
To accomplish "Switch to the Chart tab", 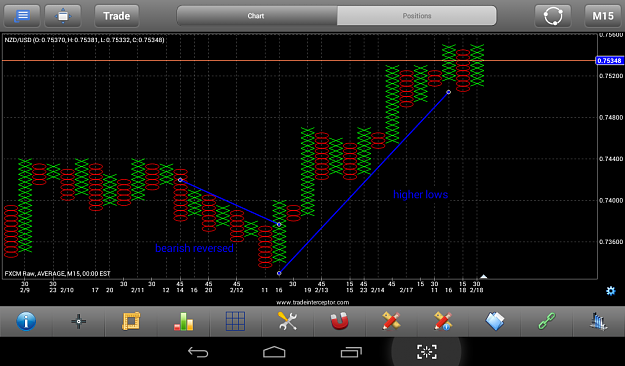I will pyautogui.click(x=257, y=16).
